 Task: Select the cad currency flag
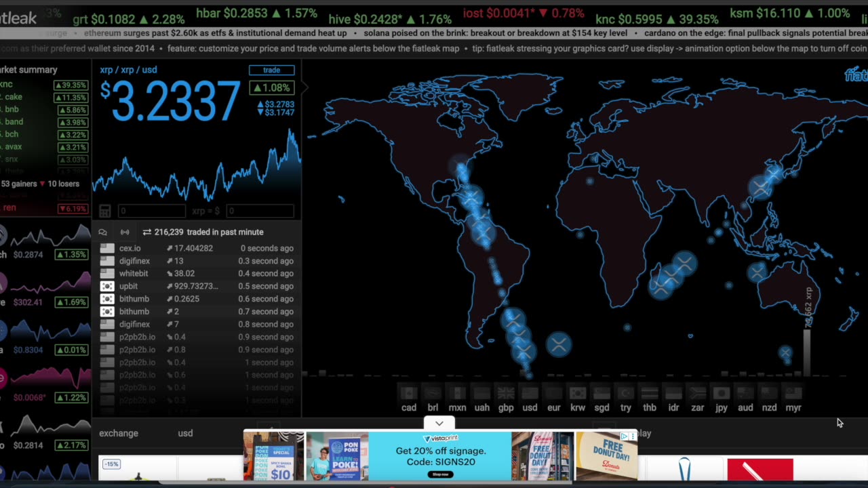click(408, 393)
